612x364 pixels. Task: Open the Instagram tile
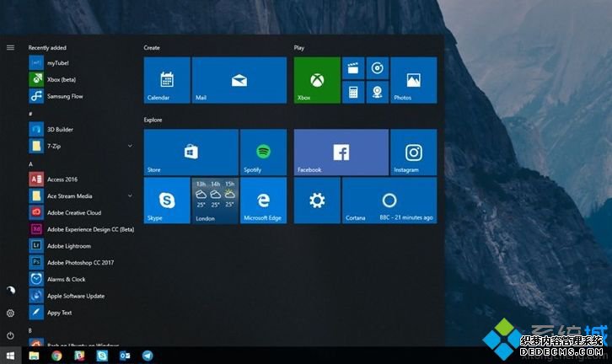pos(414,153)
